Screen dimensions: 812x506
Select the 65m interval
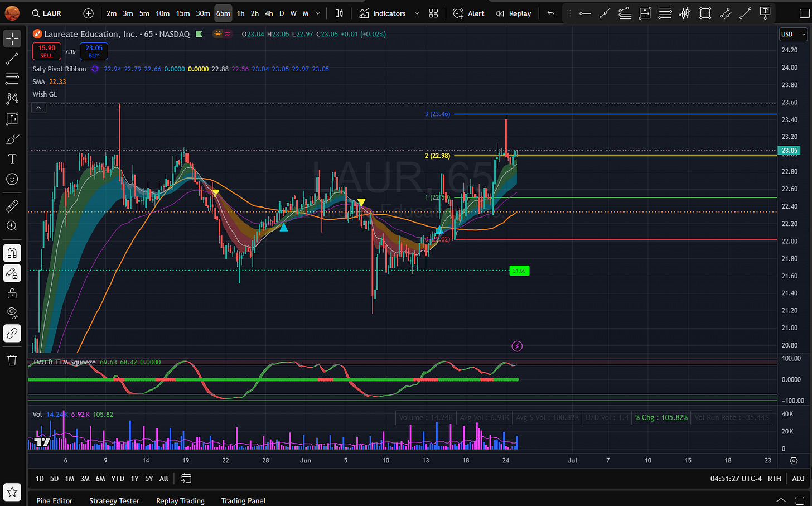point(223,13)
